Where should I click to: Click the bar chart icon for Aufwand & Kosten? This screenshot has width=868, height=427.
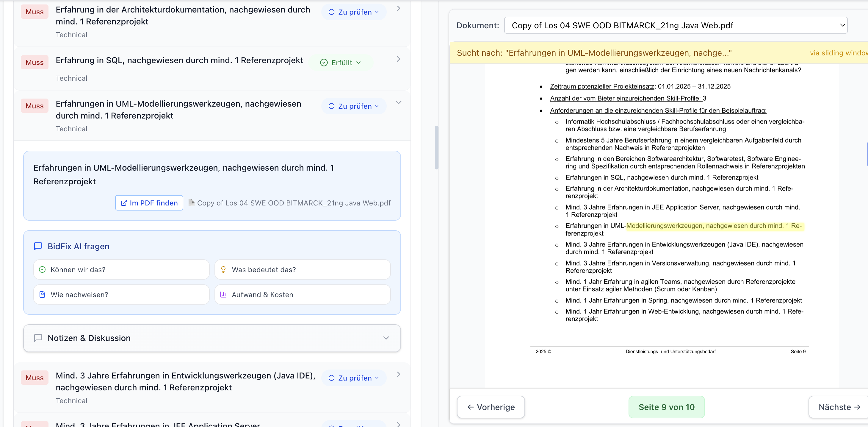point(223,294)
